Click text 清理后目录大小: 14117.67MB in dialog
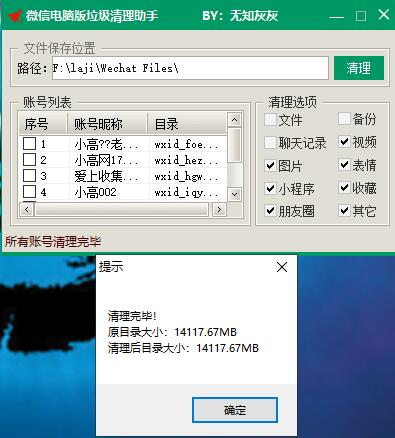This screenshot has width=395, height=438. 183,348
